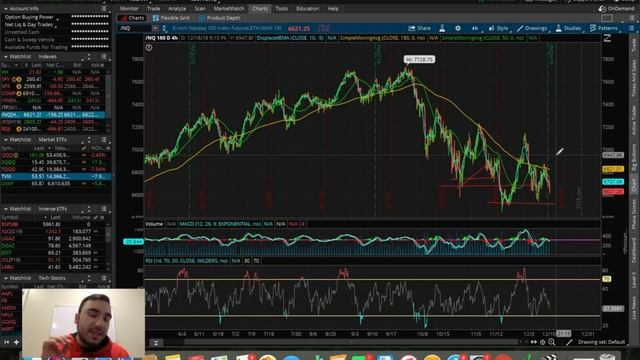Collapse the Inverse ETFs watchlist gadget

tap(6, 209)
